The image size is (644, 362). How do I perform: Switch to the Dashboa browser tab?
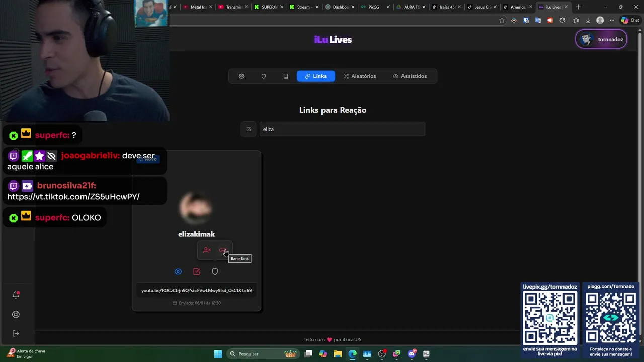click(341, 7)
